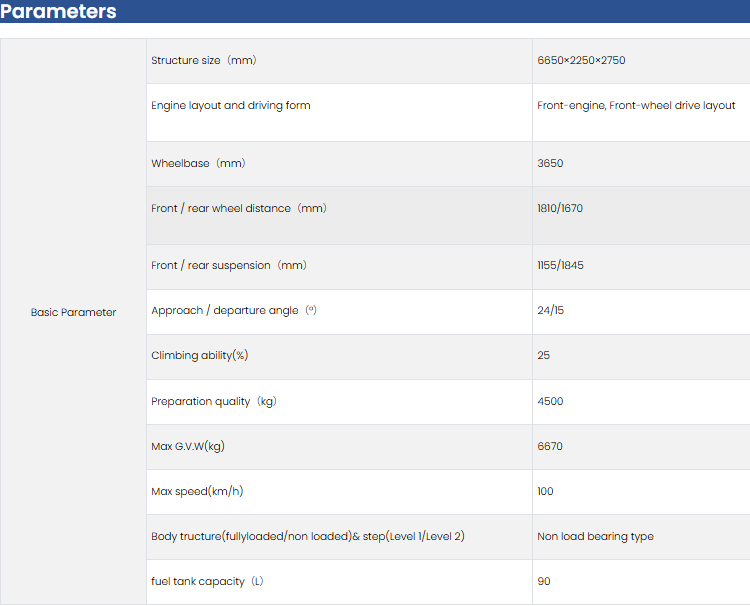Click the Parameters section heading
The image size is (750, 606).
tap(59, 12)
